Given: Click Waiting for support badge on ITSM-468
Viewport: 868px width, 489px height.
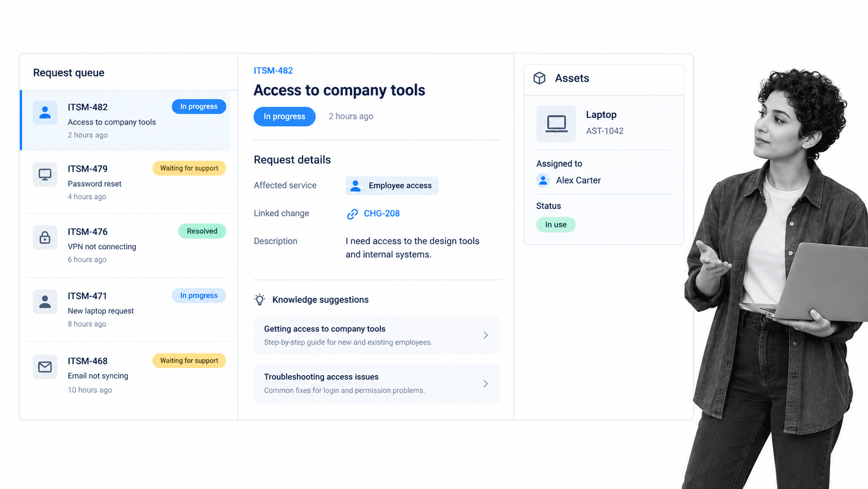Looking at the screenshot, I should (189, 361).
